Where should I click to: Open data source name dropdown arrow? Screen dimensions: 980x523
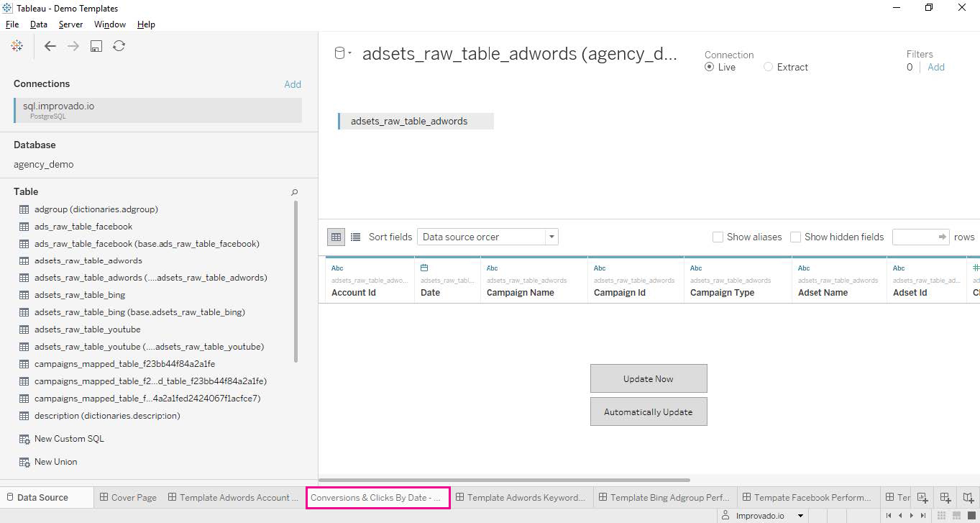pyautogui.click(x=349, y=53)
